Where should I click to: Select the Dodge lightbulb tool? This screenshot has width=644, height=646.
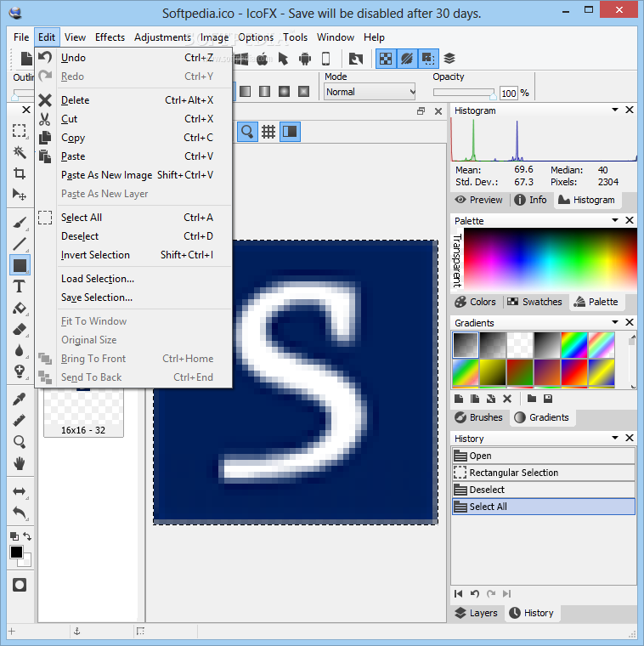pos(20,371)
